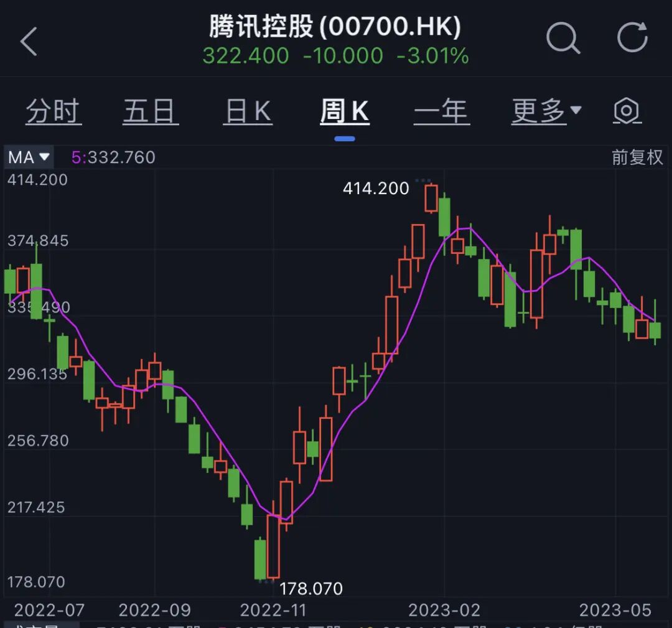Tap the 2022-11 date axis label
The image size is (672, 628).
point(273,610)
